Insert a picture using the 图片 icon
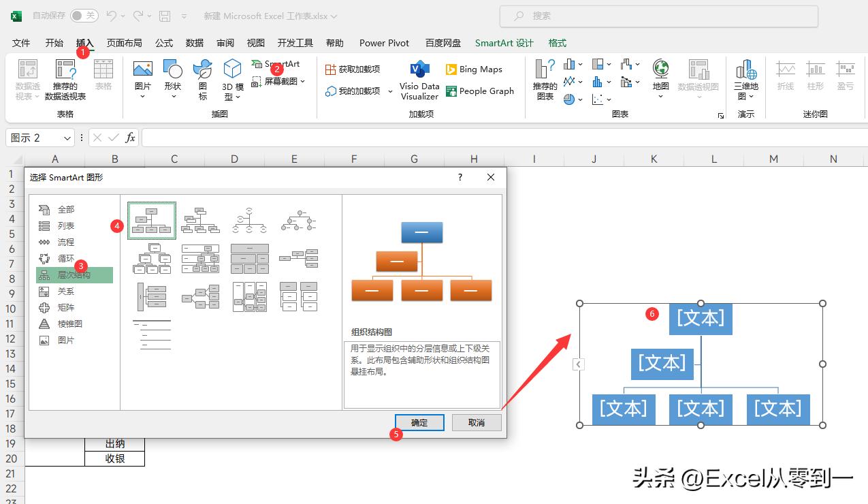The width and height of the screenshot is (868, 504). [x=142, y=75]
